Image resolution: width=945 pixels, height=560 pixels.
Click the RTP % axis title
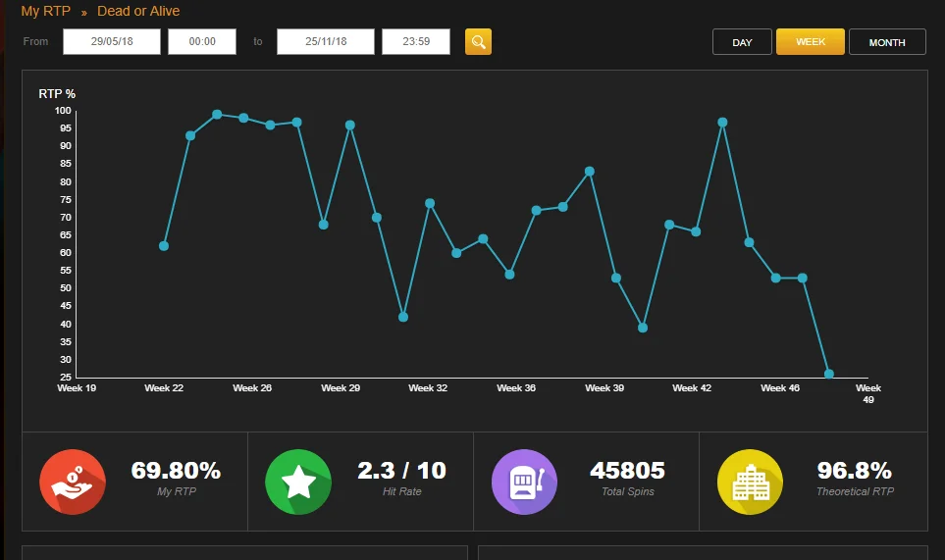[x=57, y=94]
